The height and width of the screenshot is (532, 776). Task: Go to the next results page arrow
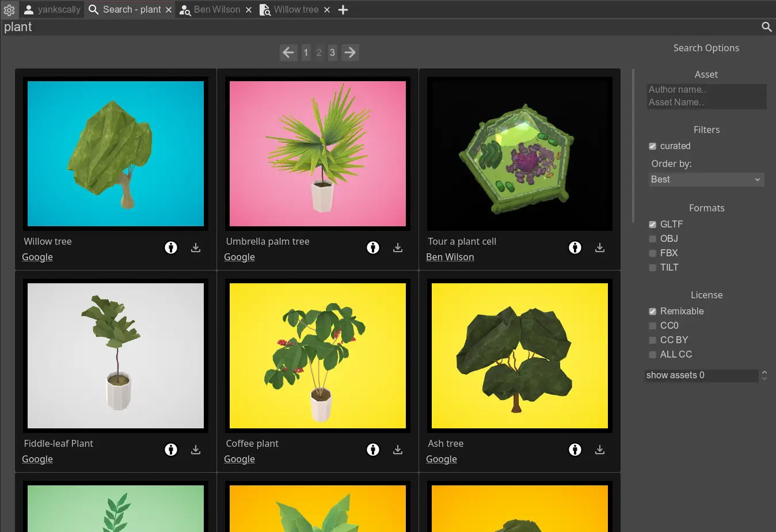click(x=350, y=52)
